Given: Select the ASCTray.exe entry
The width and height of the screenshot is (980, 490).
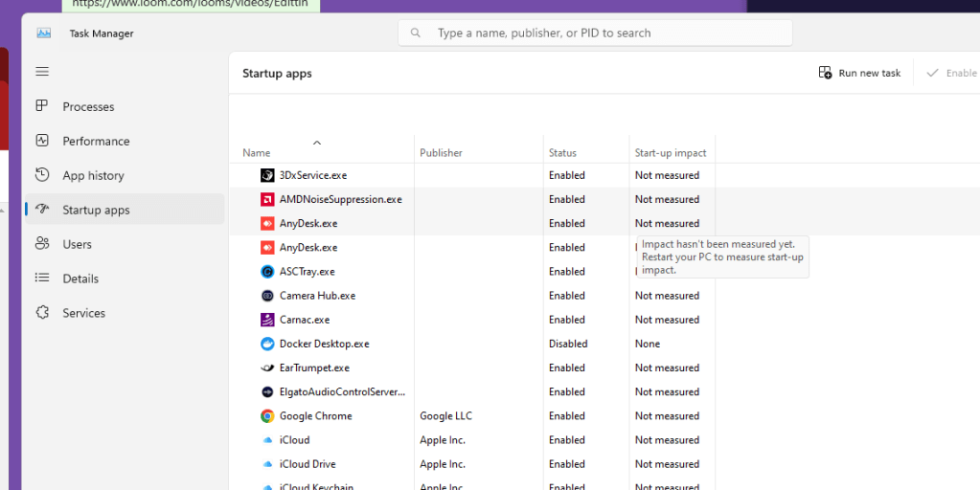Looking at the screenshot, I should [x=307, y=272].
